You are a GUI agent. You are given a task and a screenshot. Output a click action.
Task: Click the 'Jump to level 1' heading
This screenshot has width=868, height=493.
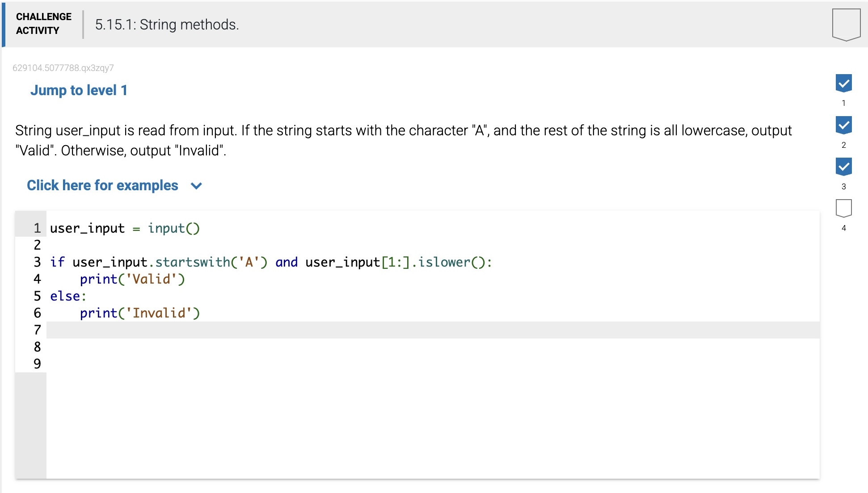click(79, 90)
